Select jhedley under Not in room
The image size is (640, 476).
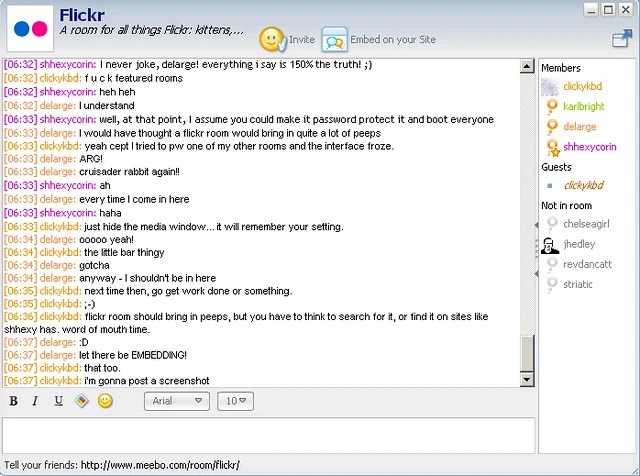(x=579, y=245)
